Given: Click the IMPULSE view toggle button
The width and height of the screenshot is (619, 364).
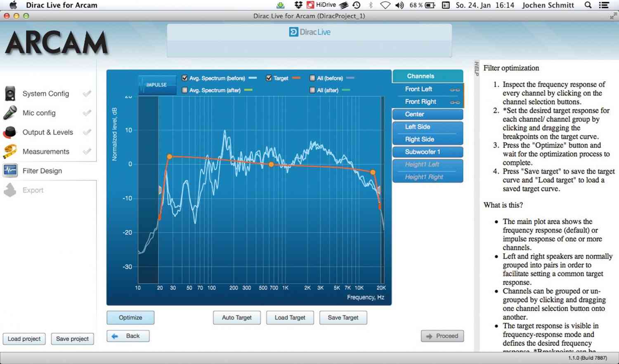Looking at the screenshot, I should [x=157, y=85].
